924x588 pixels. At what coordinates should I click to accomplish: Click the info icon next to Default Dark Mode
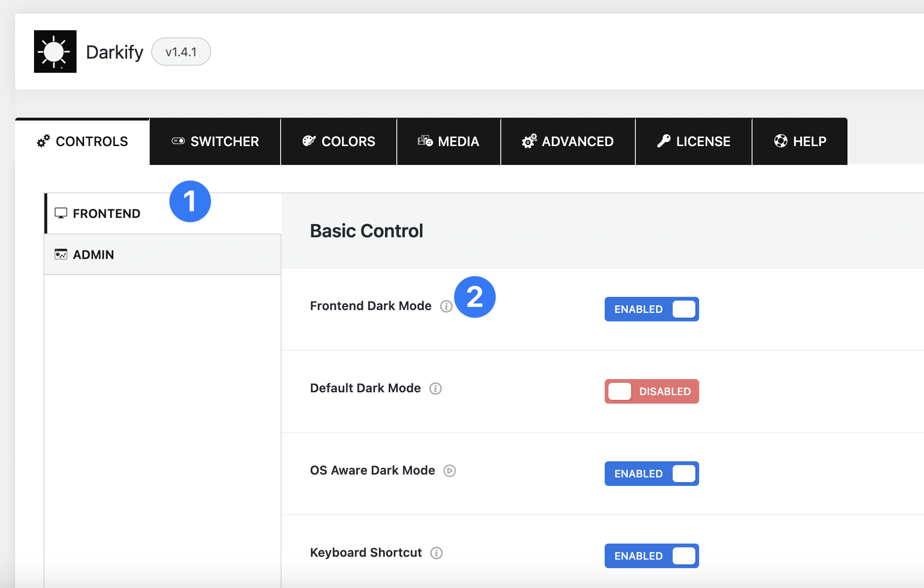click(435, 389)
